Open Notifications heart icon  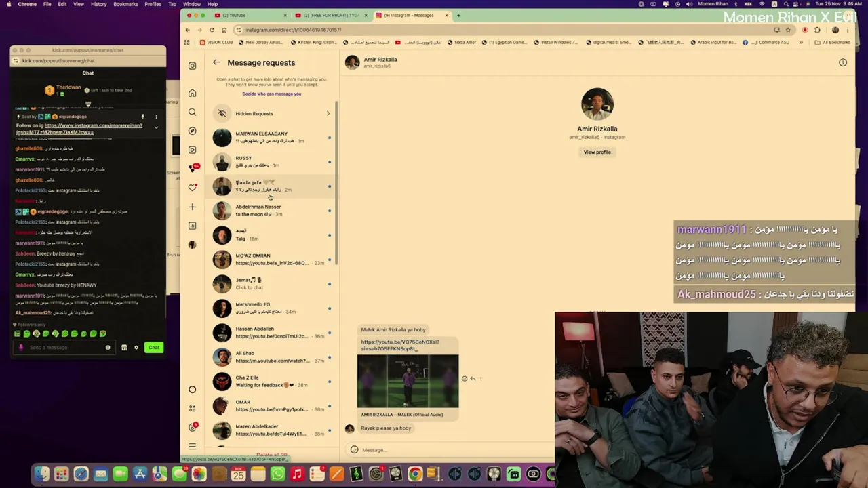tap(192, 188)
